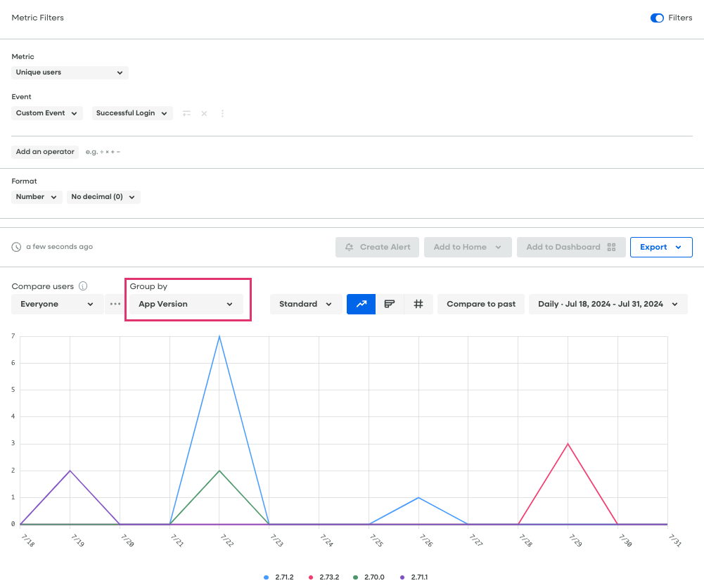Switch to the bar chart view icon
The image size is (704, 588).
[390, 305]
